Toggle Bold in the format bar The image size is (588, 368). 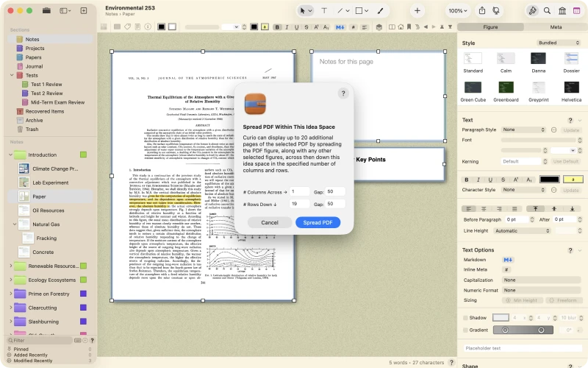pos(278,27)
